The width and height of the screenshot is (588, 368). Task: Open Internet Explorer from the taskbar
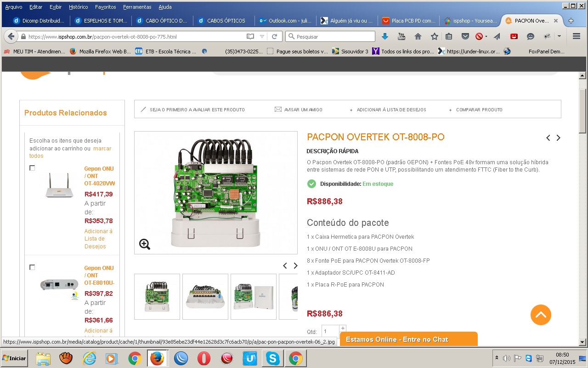coord(89,358)
